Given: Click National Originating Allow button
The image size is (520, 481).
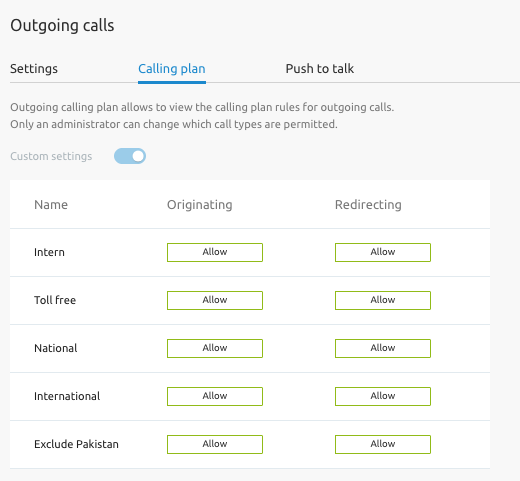Looking at the screenshot, I should click(x=215, y=348).
